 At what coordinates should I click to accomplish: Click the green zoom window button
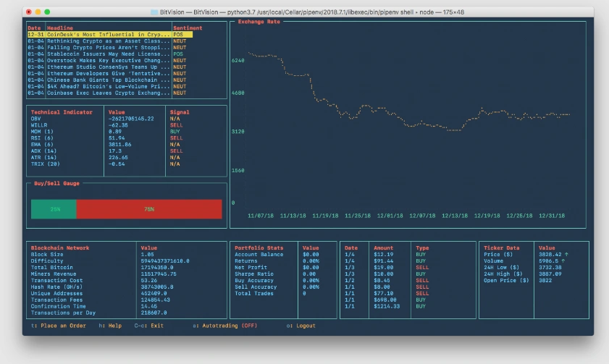47,12
